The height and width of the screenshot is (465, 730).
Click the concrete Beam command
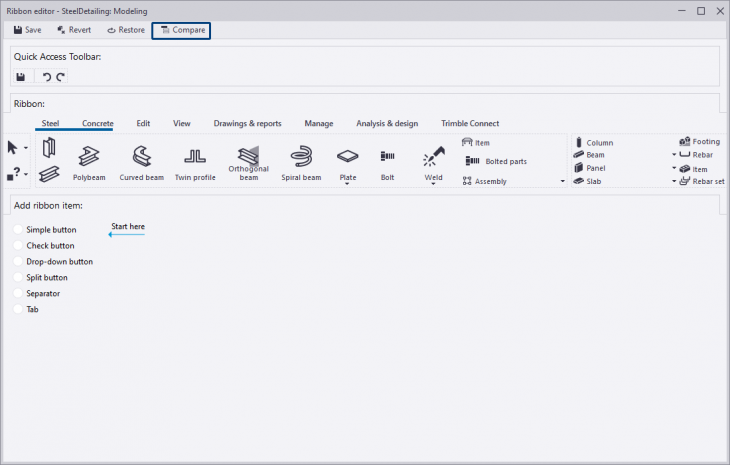click(589, 155)
